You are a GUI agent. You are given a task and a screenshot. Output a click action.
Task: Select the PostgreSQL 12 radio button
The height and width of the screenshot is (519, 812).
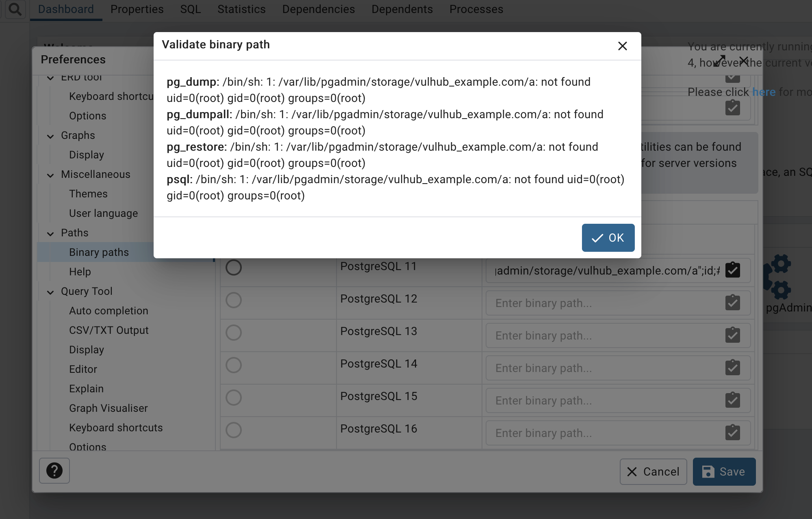click(x=233, y=299)
